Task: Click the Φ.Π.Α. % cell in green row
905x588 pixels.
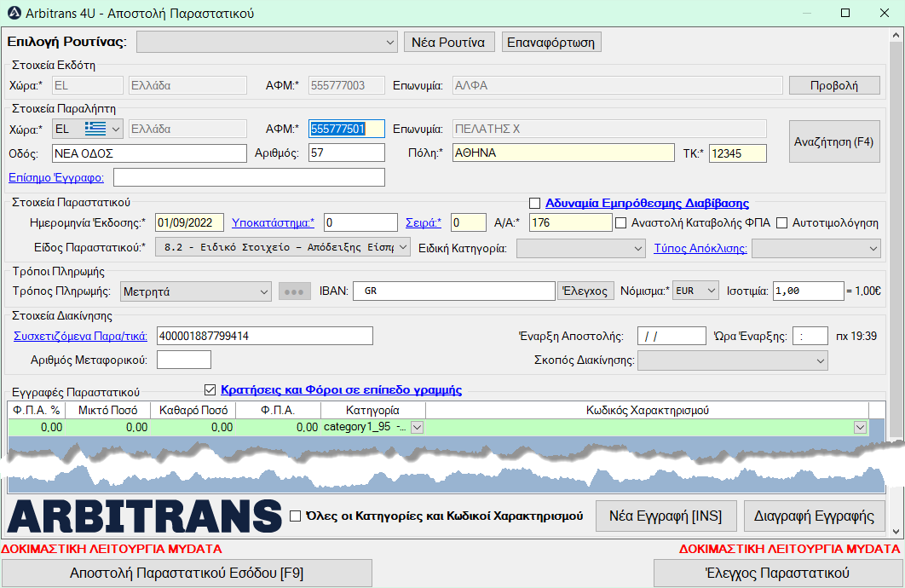Action: pos(37,428)
